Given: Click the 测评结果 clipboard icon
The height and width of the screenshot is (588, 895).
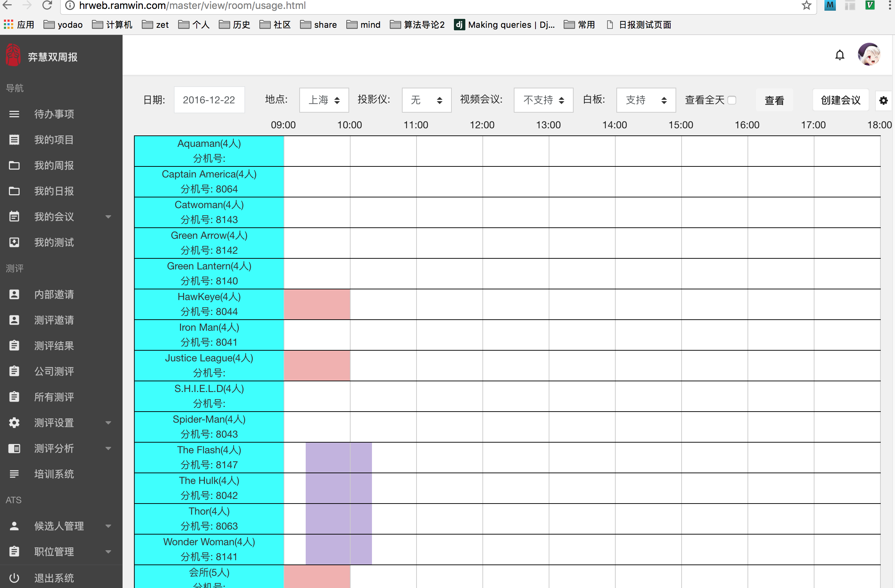Looking at the screenshot, I should [14, 345].
